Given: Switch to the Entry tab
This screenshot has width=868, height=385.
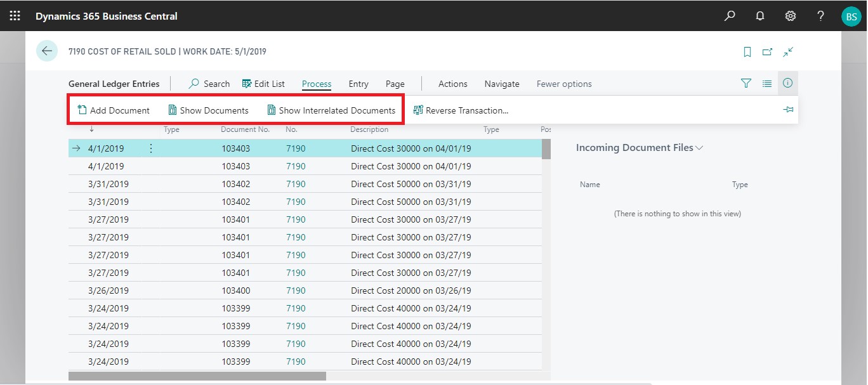Looking at the screenshot, I should click(x=358, y=84).
